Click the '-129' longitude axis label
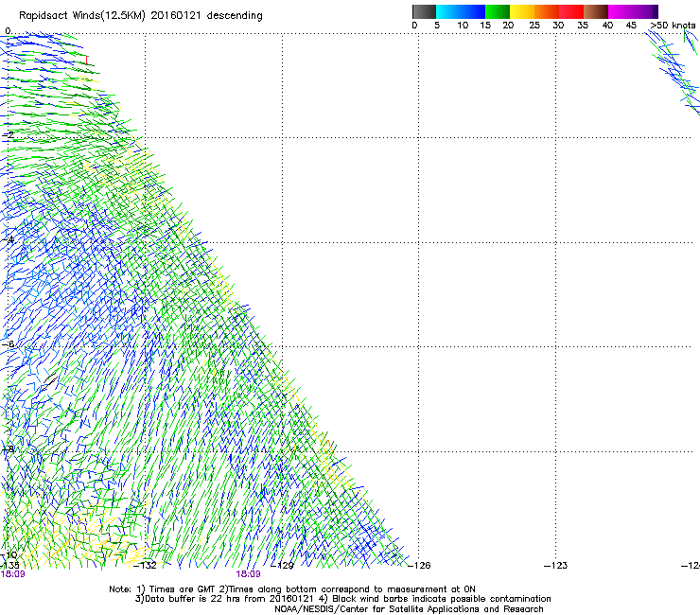This screenshot has height=615, width=700. [283, 566]
